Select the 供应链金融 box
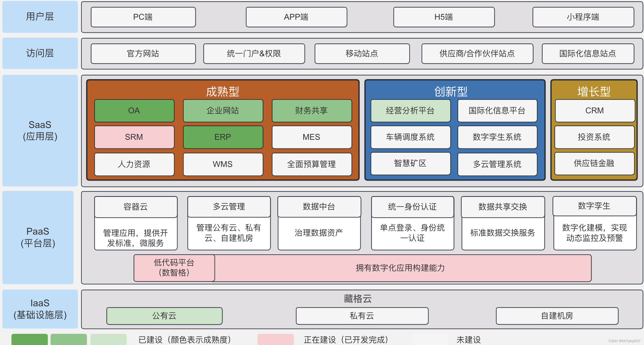Image resolution: width=644 pixels, height=345 pixels. pos(594,164)
